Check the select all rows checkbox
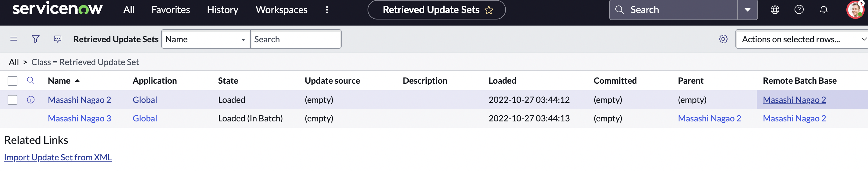The height and width of the screenshot is (171, 868). click(12, 81)
